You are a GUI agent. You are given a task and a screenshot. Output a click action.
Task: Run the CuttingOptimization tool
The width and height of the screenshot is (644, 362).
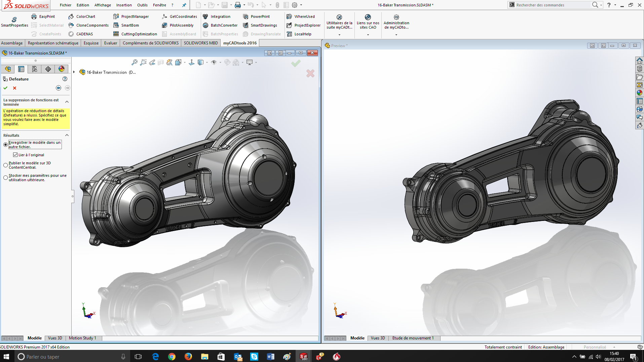click(x=135, y=34)
